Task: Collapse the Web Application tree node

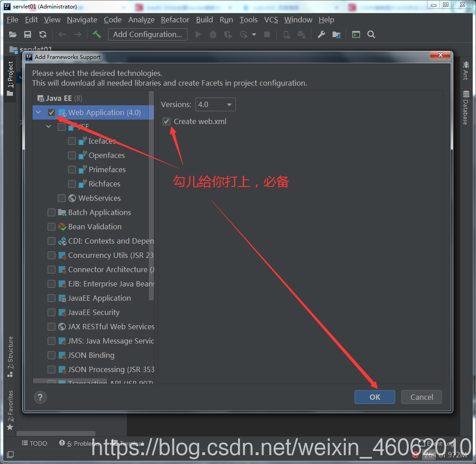Action: (39, 112)
